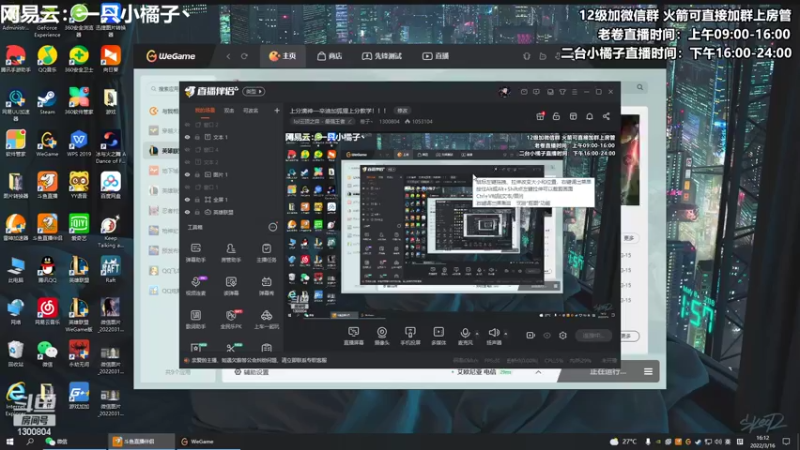Open the streaming settings gear
The width and height of the screenshot is (800, 450).
pos(563,335)
